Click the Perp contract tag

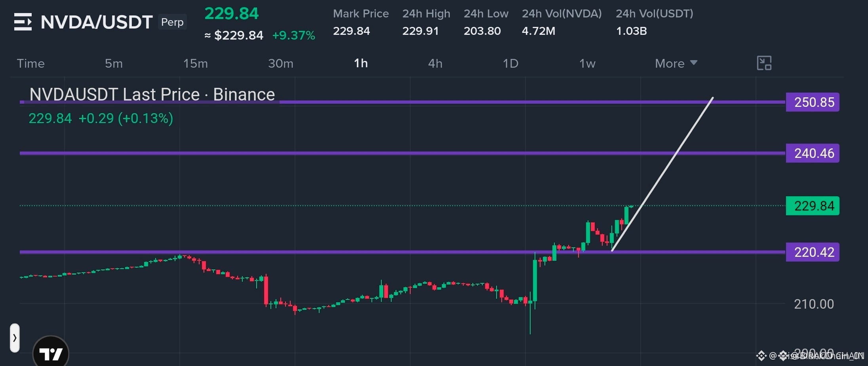click(172, 22)
